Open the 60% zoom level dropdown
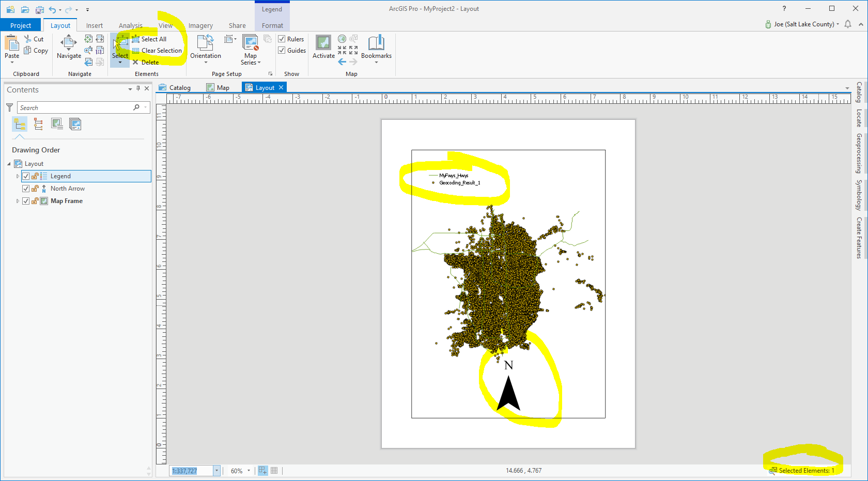The image size is (868, 481). tap(249, 471)
